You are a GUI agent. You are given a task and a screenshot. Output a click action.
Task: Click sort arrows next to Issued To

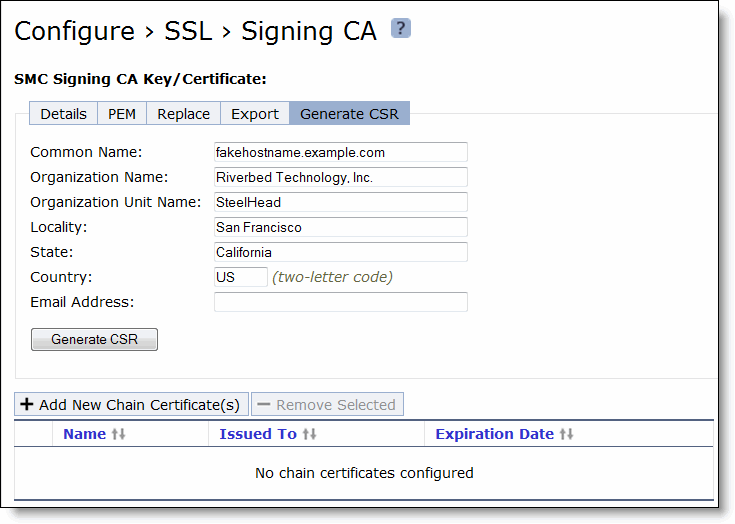(309, 434)
